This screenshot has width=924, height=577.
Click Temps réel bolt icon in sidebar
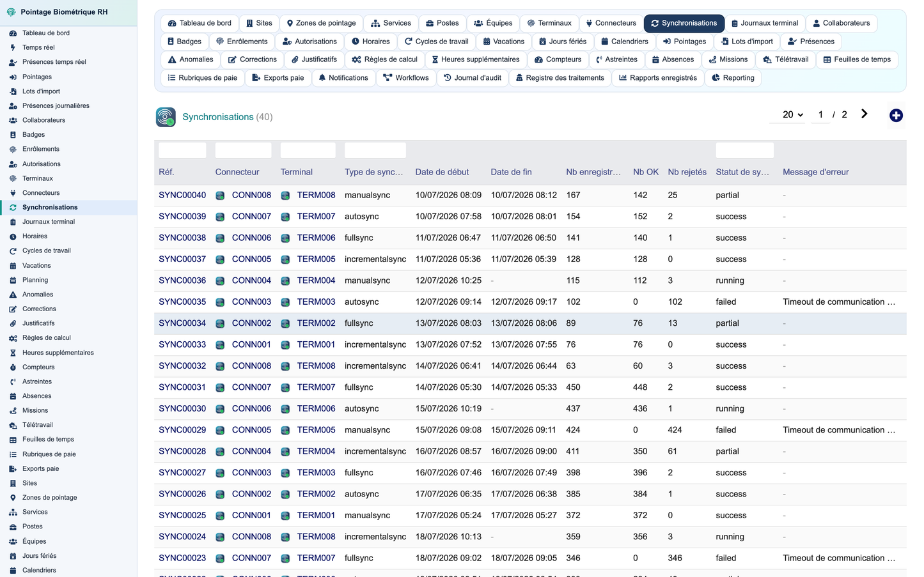[13, 47]
